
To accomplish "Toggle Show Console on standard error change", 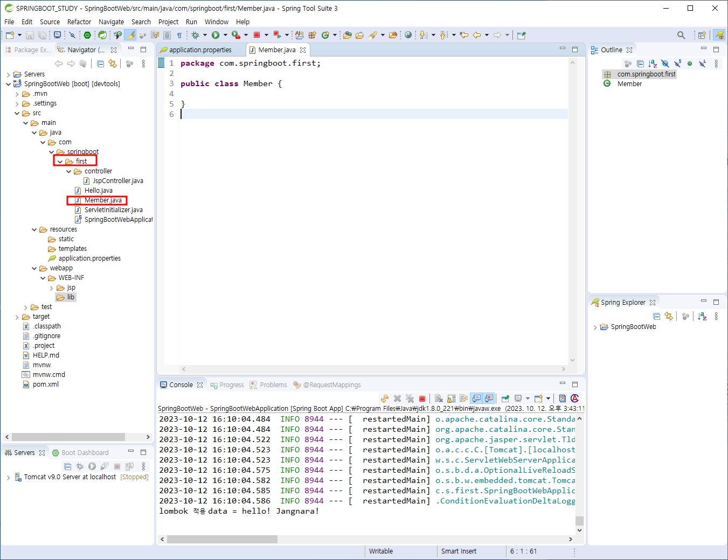I will point(489,398).
